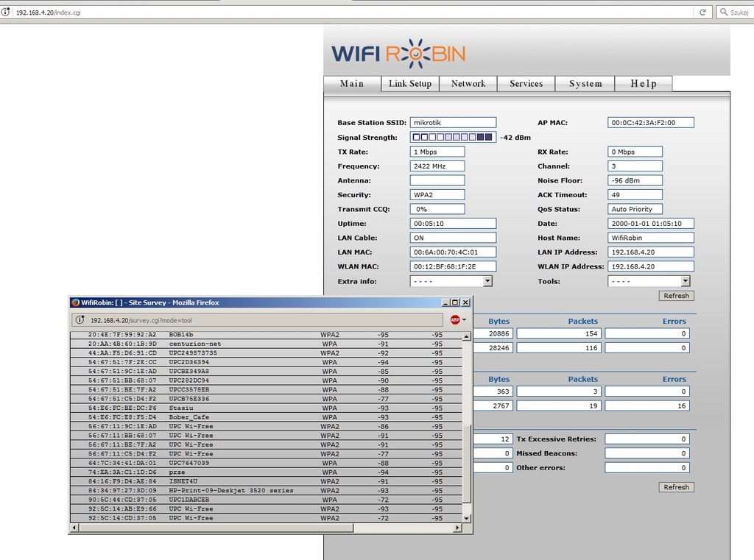Select the HP-Print-09-Deskjet 3520 series row
754x560 pixels.
[x=267, y=490]
